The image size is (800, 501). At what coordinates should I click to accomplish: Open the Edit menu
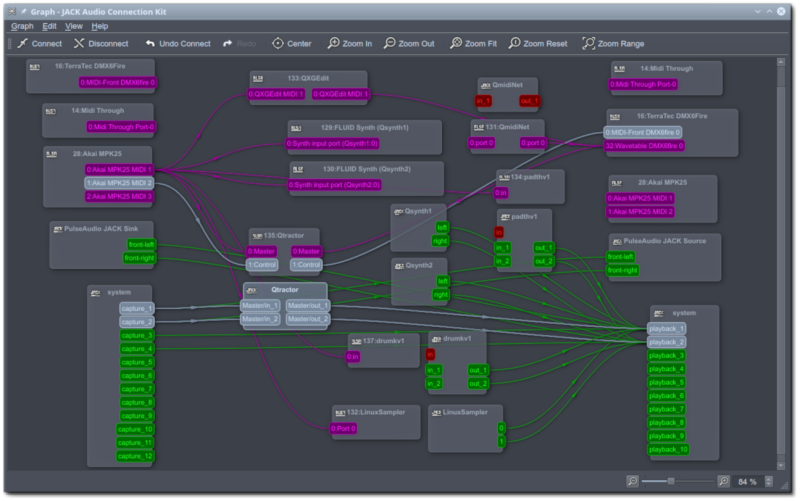pyautogui.click(x=50, y=26)
